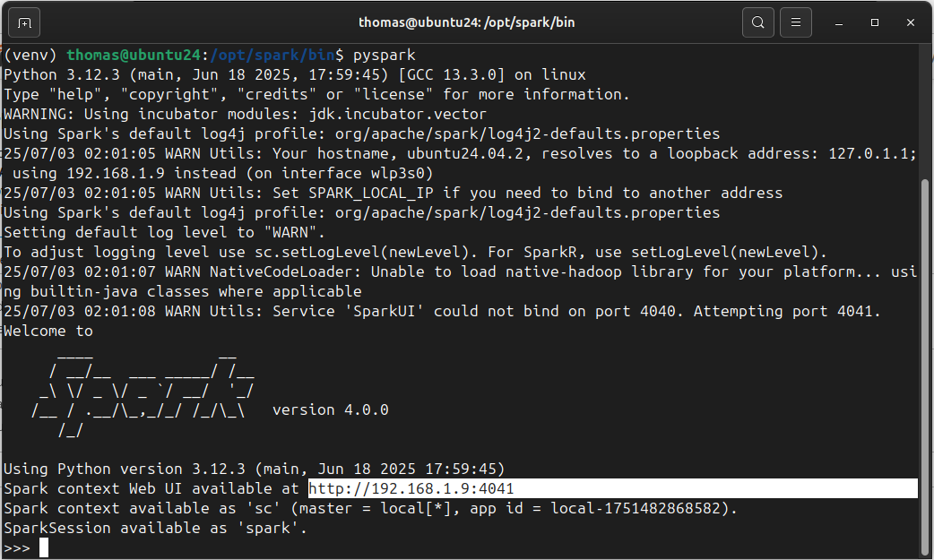The height and width of the screenshot is (560, 934).
Task: Maximize the terminal window
Action: pos(875,22)
